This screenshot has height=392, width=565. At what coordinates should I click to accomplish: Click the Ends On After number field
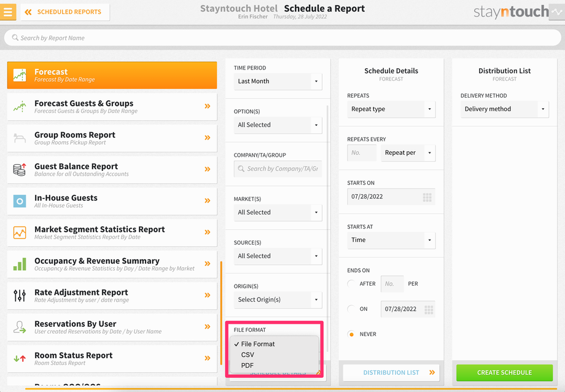392,284
